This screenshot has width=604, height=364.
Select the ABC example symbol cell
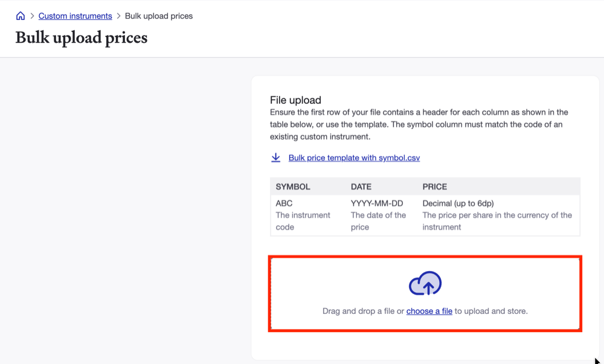tap(284, 203)
